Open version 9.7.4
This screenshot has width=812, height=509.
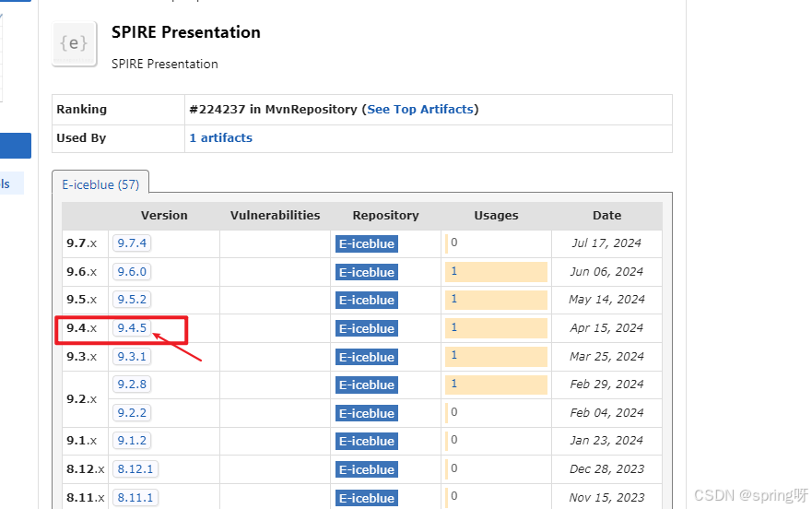[132, 243]
